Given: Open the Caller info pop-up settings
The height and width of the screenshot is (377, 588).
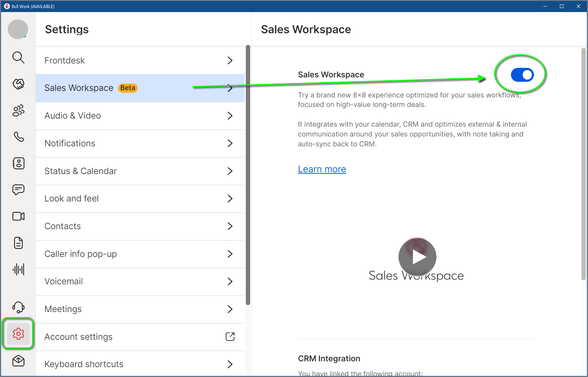Looking at the screenshot, I should click(x=140, y=254).
